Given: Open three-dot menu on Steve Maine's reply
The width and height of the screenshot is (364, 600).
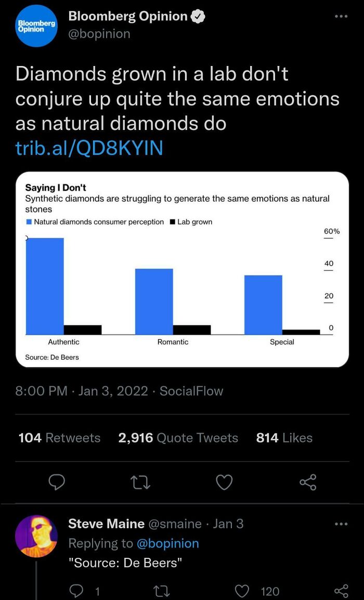Looking at the screenshot, I should pyautogui.click(x=341, y=524).
